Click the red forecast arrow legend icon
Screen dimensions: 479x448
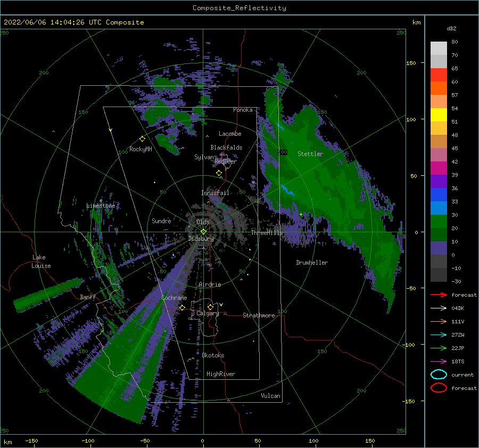pos(439,295)
